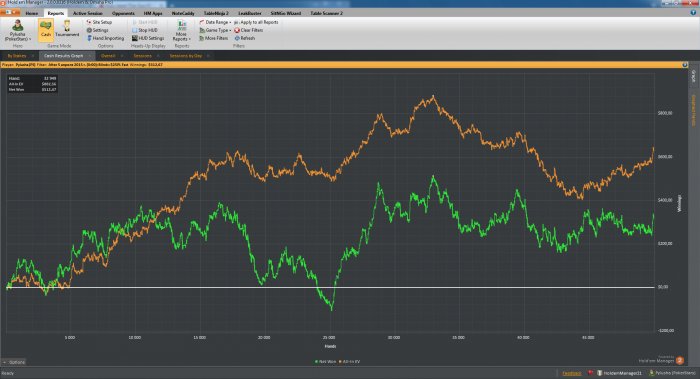Switch to the Sessions report tab
700x379 pixels.
143,56
